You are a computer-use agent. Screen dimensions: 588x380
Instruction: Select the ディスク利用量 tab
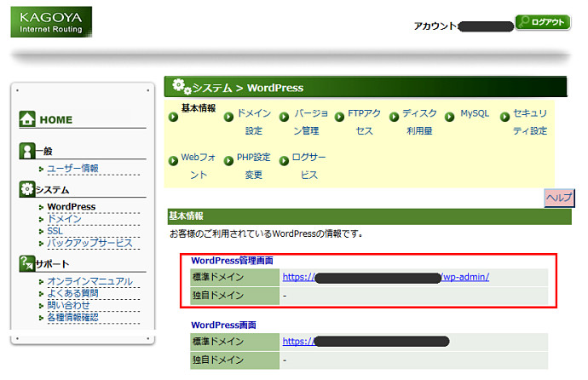pyautogui.click(x=419, y=122)
